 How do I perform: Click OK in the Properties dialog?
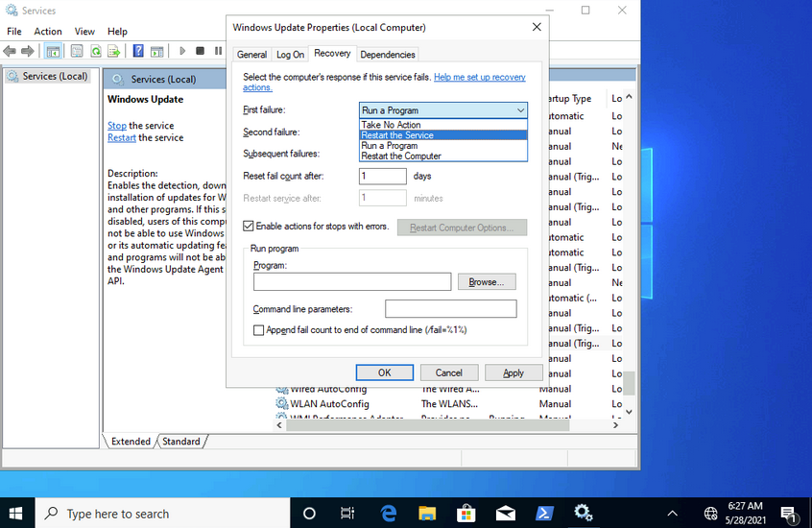(x=384, y=372)
